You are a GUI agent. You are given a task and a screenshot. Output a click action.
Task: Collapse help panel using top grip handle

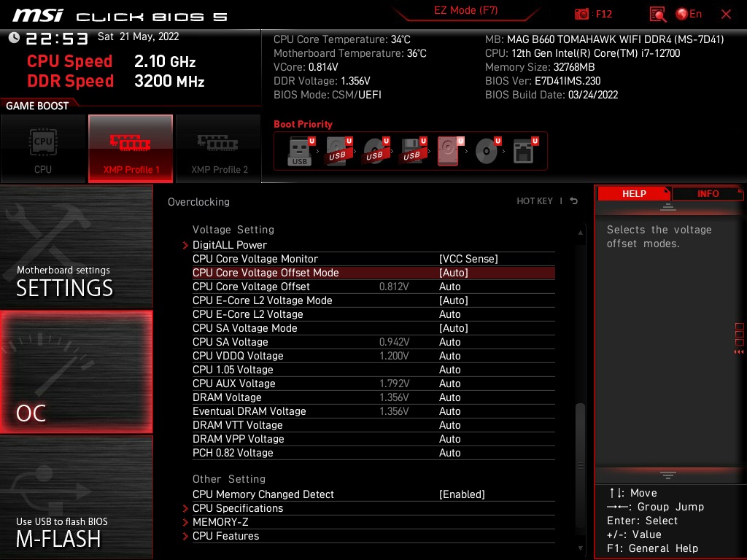667,206
